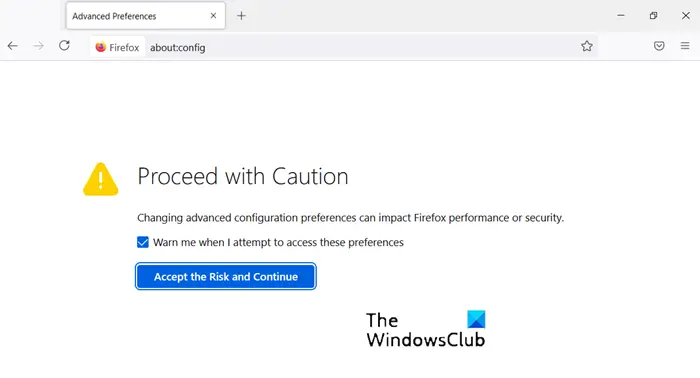Screen dimensions: 700x378
Task: Uncheck the Warn me when accessing preferences checkbox
Action: [143, 242]
